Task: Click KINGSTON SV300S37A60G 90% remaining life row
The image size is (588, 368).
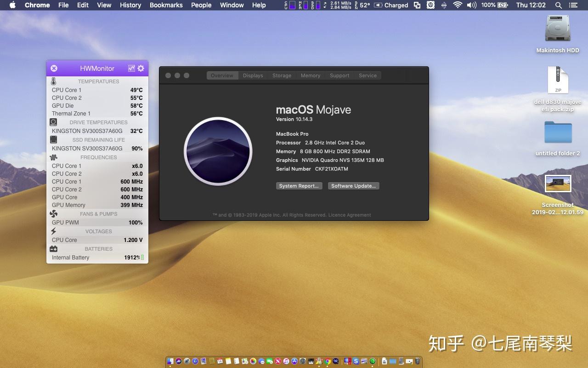Action: pyautogui.click(x=97, y=149)
